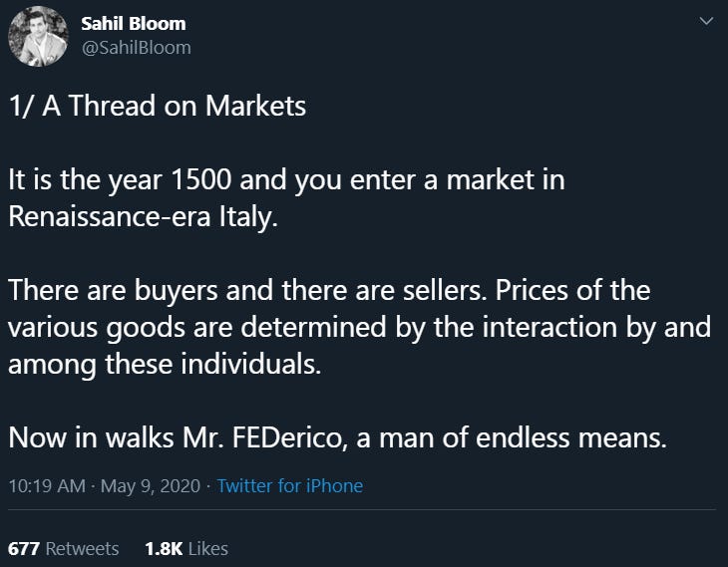Open Sahil Bloom's profile avatar
728x567 pixels.
pyautogui.click(x=38, y=36)
